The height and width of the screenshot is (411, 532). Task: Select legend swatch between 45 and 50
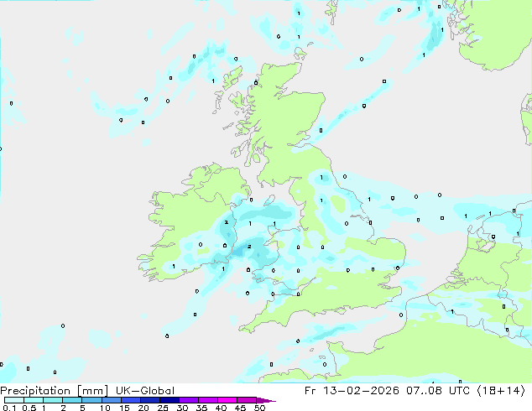(x=247, y=400)
